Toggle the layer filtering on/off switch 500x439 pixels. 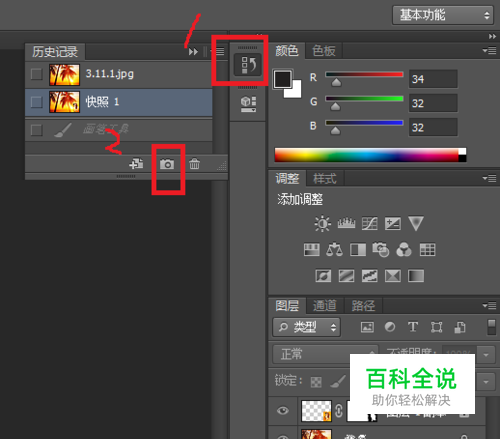492,327
